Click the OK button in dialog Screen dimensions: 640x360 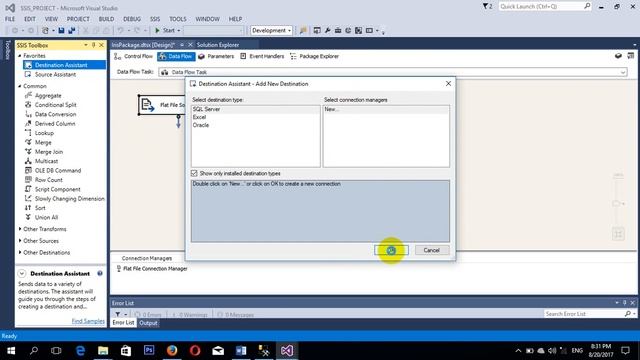coord(391,250)
